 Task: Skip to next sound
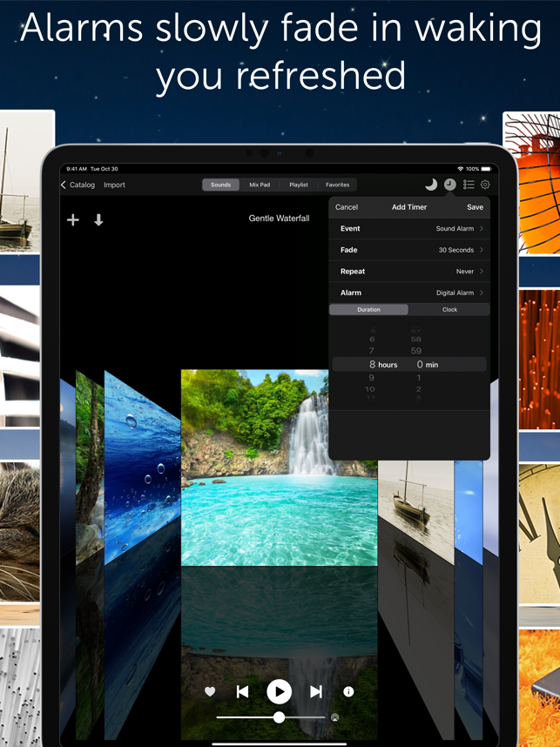click(315, 691)
